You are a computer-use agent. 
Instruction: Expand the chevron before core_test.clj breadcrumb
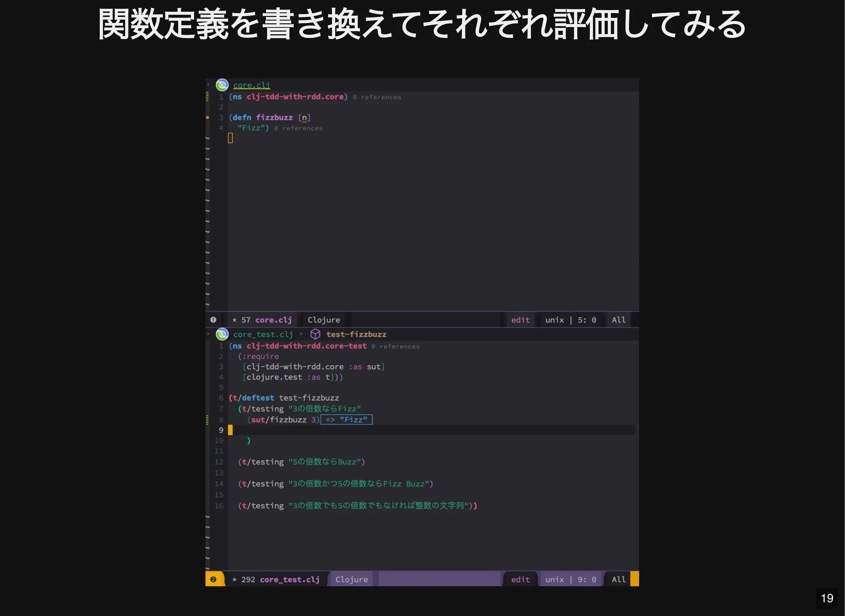coord(208,334)
